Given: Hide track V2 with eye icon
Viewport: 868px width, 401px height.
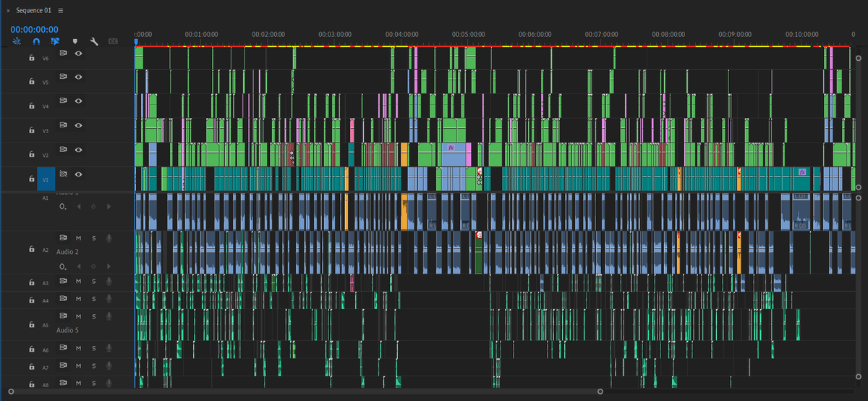Looking at the screenshot, I should [78, 150].
